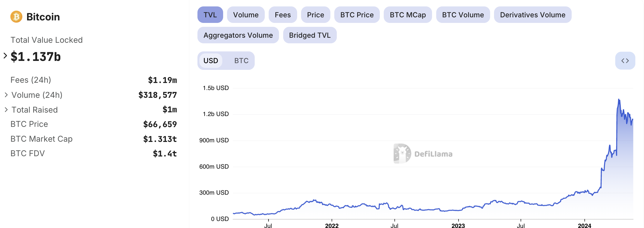Click the 300m USD axis label
Image resolution: width=644 pixels, height=228 pixels.
(x=214, y=193)
